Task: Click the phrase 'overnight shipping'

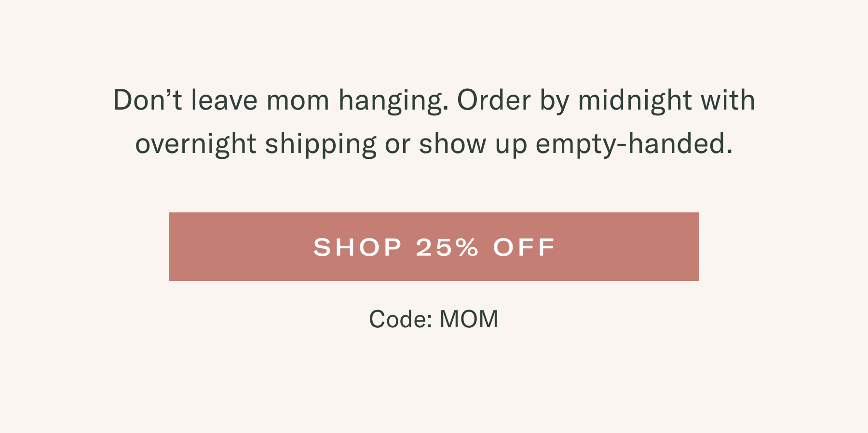Action: (256, 145)
